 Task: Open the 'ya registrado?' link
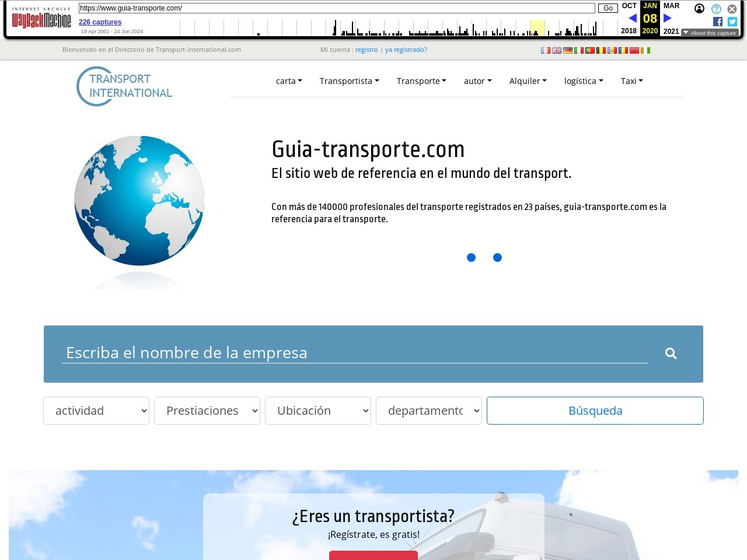[406, 50]
